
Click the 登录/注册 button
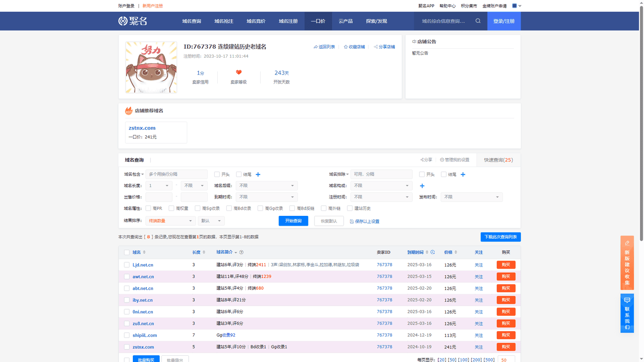(504, 21)
